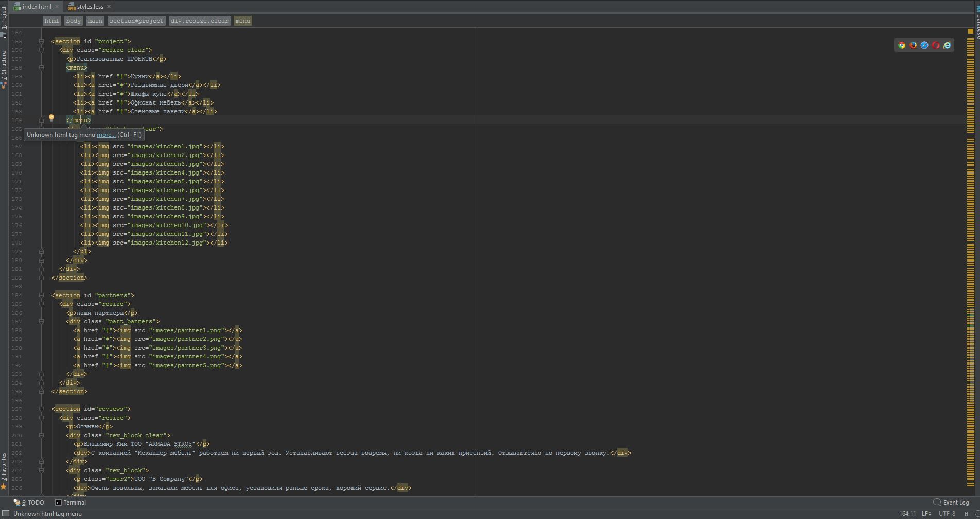The width and height of the screenshot is (980, 519).
Task: Open preview in Chrome browser
Action: click(x=902, y=45)
